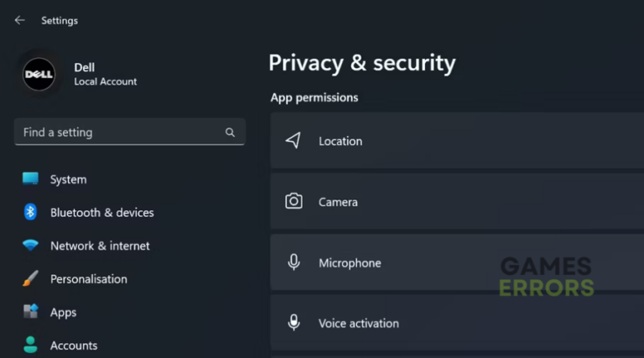Select Dell Local Account name
The height and width of the screenshot is (358, 644).
click(x=105, y=75)
